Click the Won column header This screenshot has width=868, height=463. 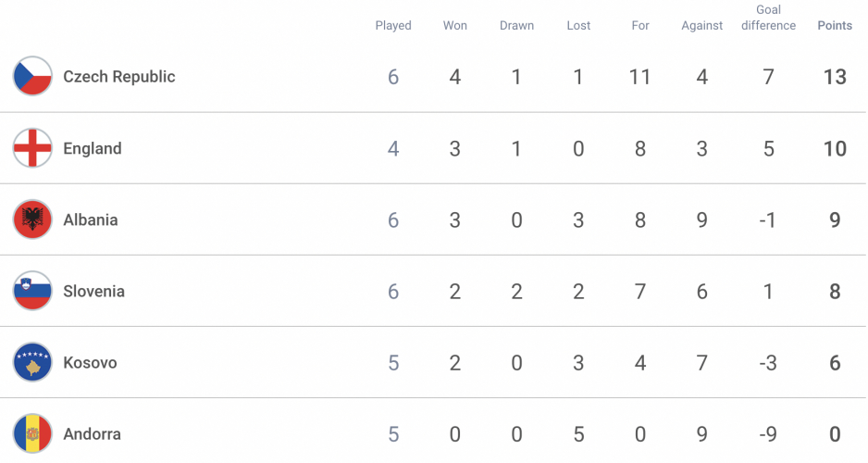click(x=455, y=26)
